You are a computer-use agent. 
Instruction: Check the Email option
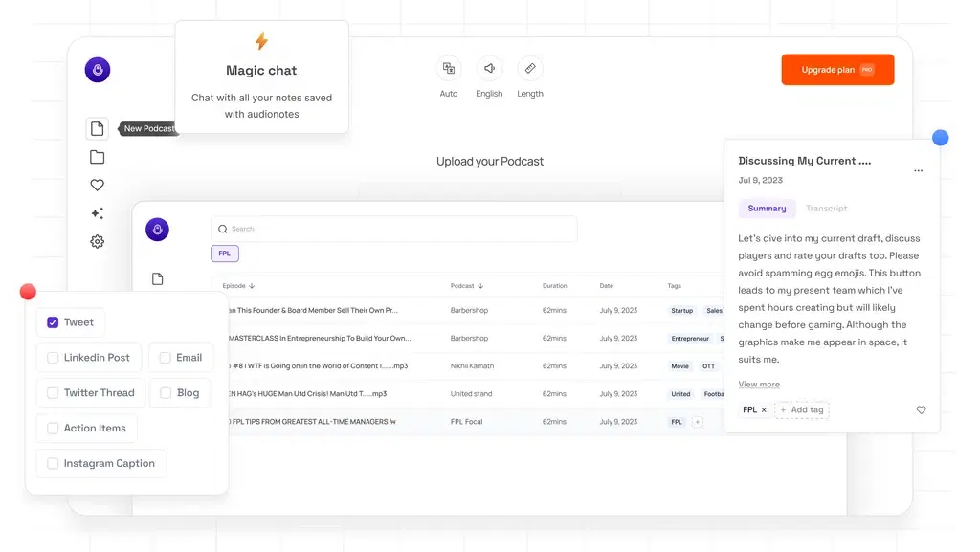coord(163,357)
